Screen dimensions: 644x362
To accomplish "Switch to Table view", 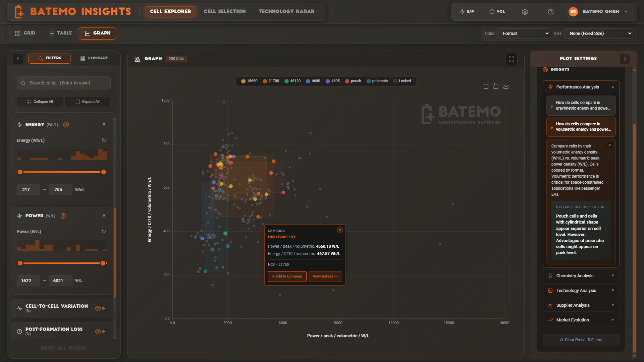I will (x=60, y=33).
